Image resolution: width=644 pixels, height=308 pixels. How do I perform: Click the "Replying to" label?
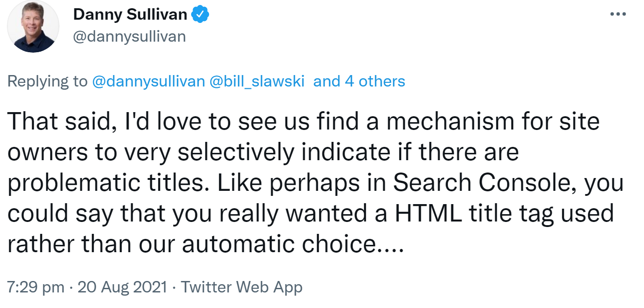point(47,81)
